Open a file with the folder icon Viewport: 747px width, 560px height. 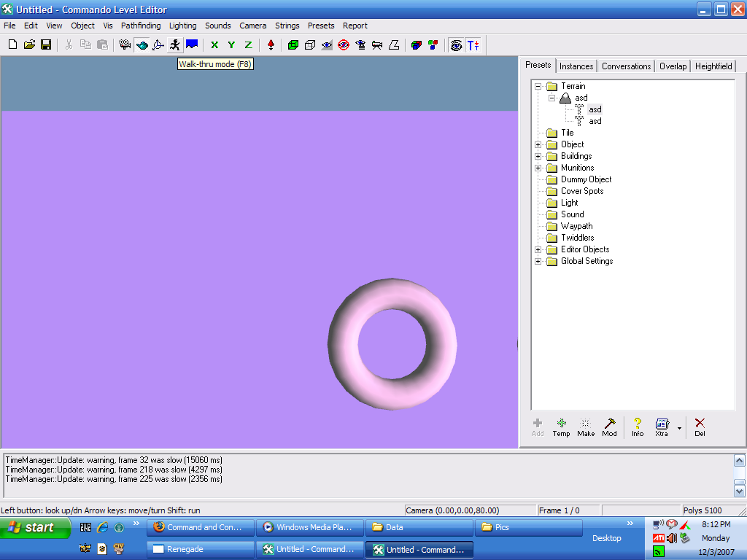click(x=29, y=45)
